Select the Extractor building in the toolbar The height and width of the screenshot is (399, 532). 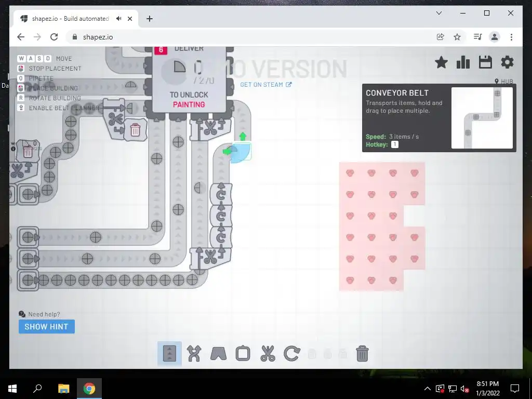(243, 353)
